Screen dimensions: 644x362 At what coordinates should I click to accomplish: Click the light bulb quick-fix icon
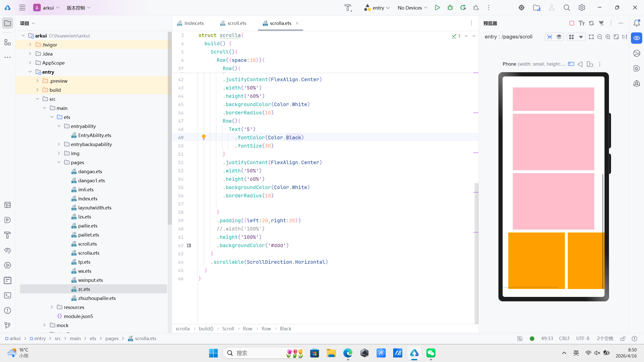click(x=204, y=137)
